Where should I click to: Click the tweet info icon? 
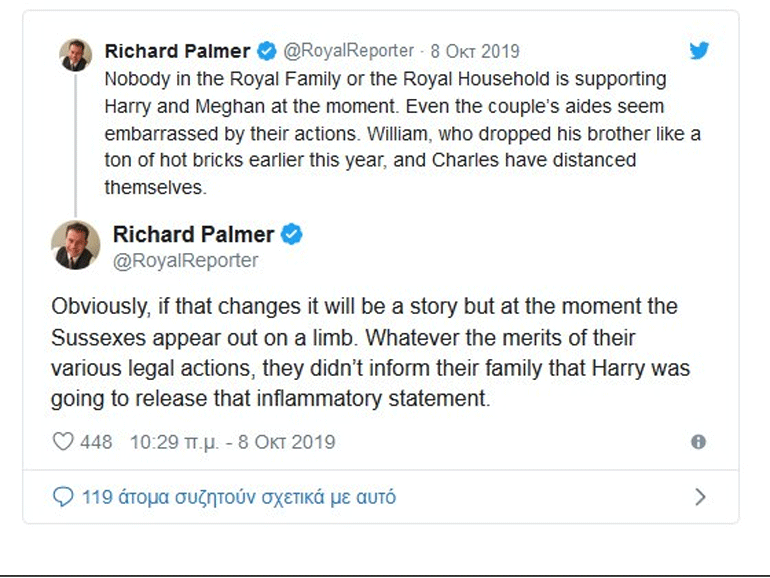698,441
